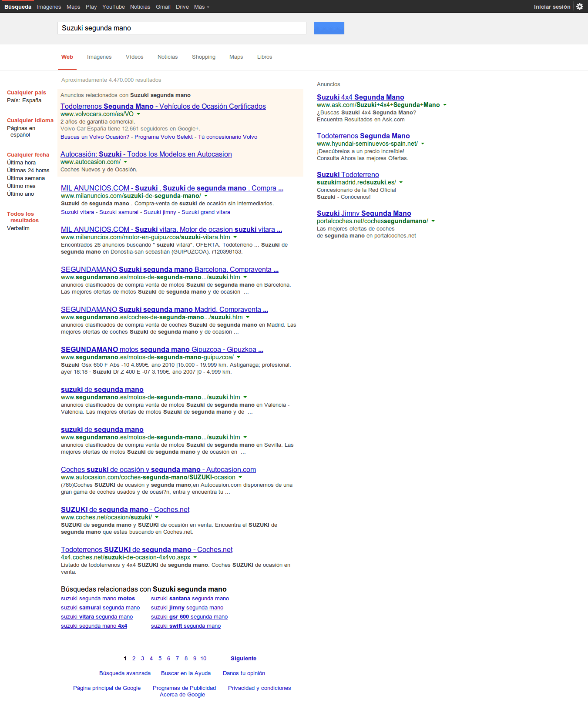The image size is (588, 706).
Task: Open SEGUNDAMANO motos segunda mano Gipuzcoa result
Action: point(162,349)
